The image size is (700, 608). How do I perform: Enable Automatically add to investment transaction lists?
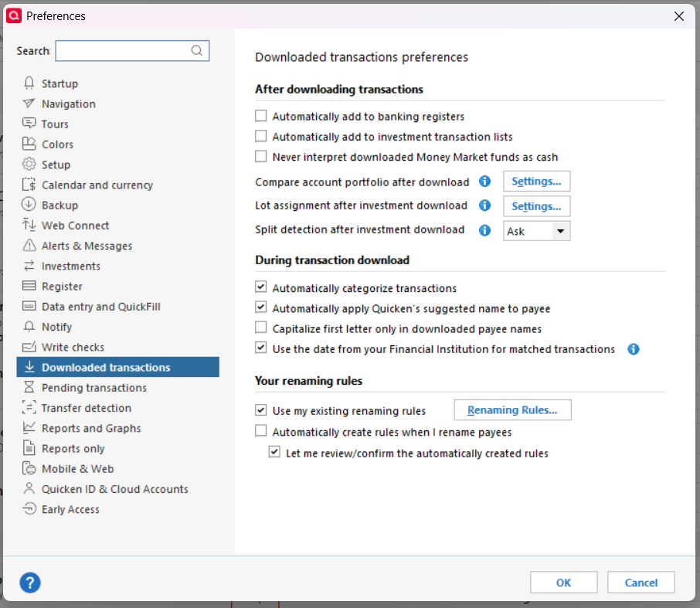(260, 136)
